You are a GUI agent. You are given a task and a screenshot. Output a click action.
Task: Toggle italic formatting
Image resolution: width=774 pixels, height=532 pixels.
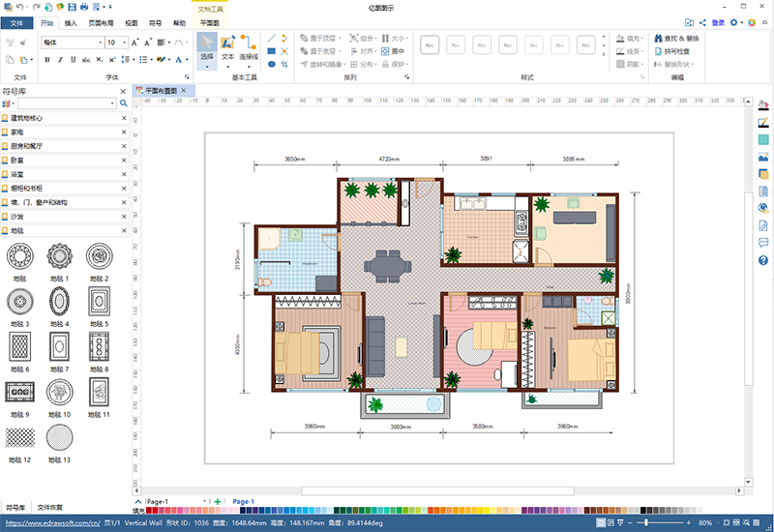60,60
